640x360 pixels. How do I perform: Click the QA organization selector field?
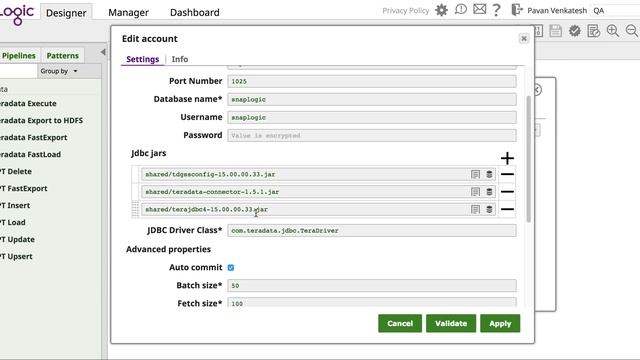coord(616,11)
